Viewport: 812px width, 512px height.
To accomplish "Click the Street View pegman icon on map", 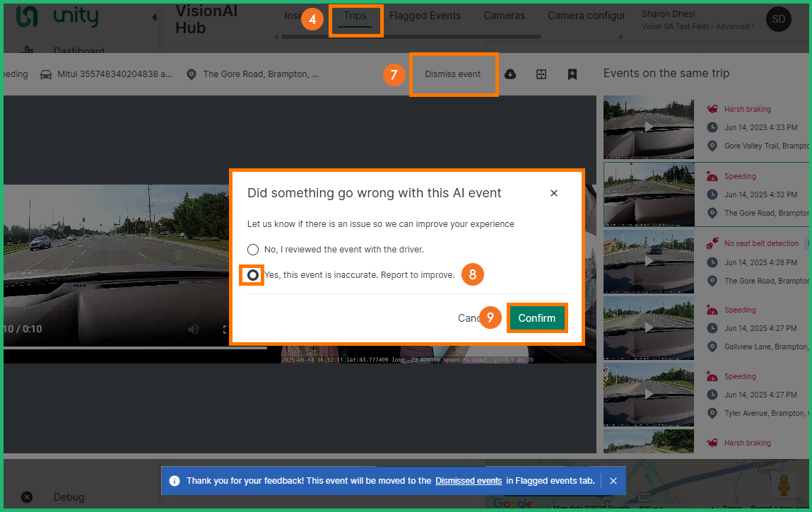I will pyautogui.click(x=784, y=487).
